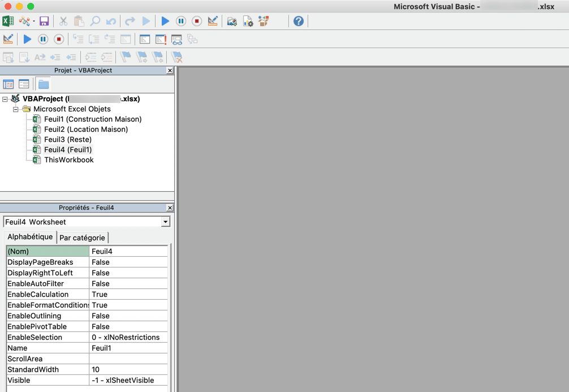Toggle Design Mode icon in top toolbar
This screenshot has height=392, width=569.
(x=213, y=21)
